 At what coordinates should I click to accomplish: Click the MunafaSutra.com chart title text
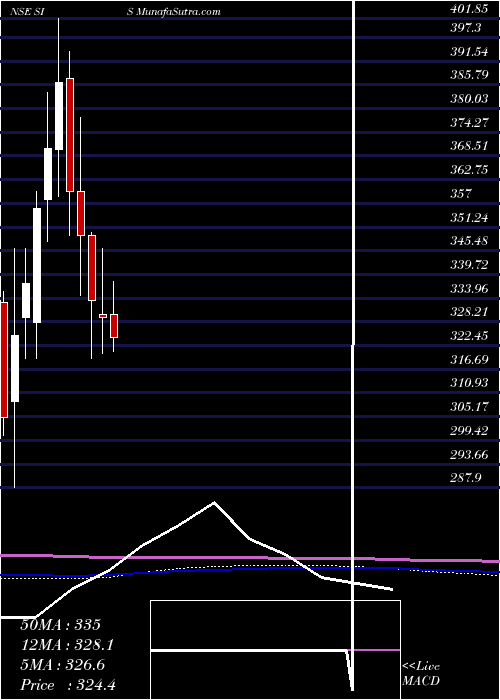point(179,11)
